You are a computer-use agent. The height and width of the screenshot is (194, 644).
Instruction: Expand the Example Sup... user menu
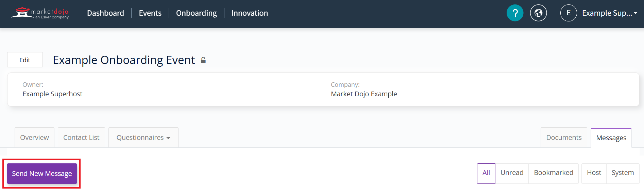(609, 13)
